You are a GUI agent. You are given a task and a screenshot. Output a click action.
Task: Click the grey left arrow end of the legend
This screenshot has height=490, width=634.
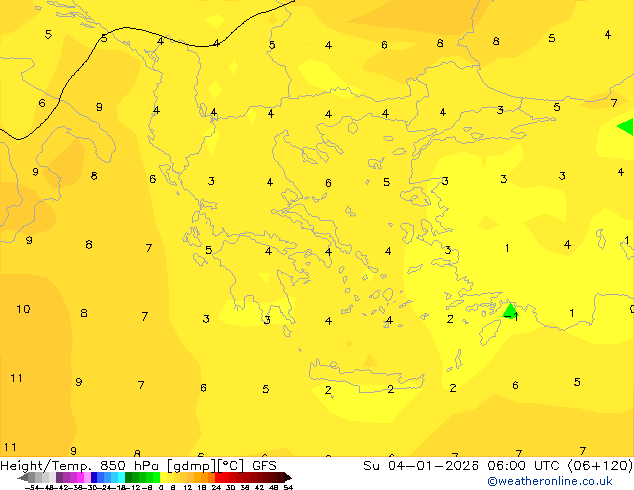point(23,478)
